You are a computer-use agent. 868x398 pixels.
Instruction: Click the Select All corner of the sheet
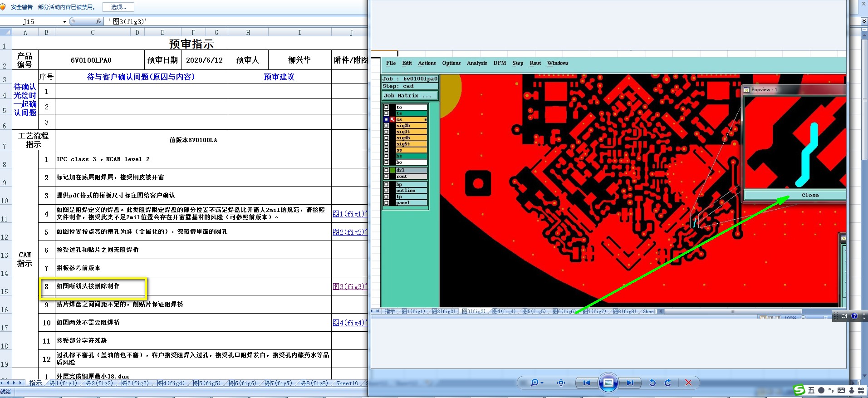pos(6,32)
